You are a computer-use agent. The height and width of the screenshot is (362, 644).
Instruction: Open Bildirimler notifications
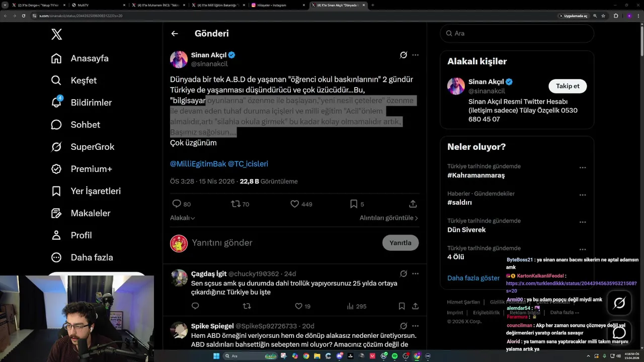coord(82,103)
